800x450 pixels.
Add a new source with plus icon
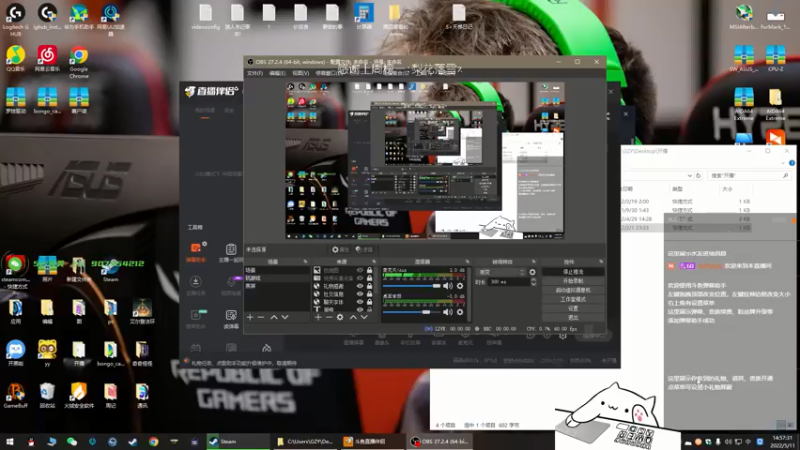point(318,317)
